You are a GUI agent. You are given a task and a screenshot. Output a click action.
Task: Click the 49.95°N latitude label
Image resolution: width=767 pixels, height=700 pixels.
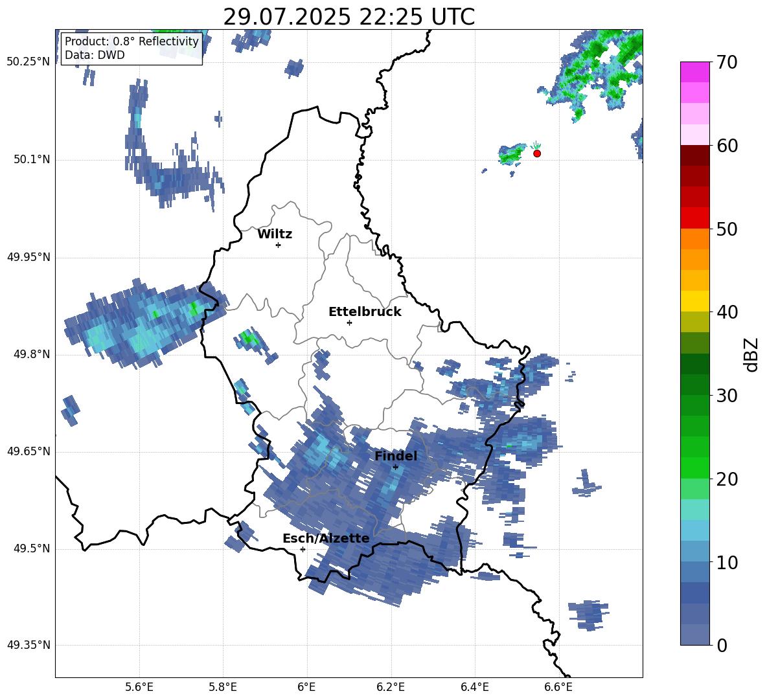coord(28,257)
